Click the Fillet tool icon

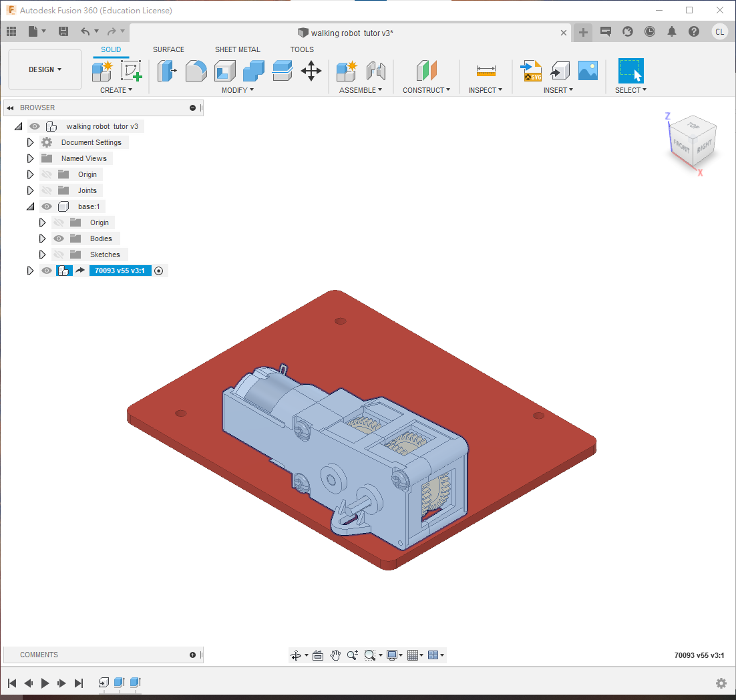tap(196, 70)
